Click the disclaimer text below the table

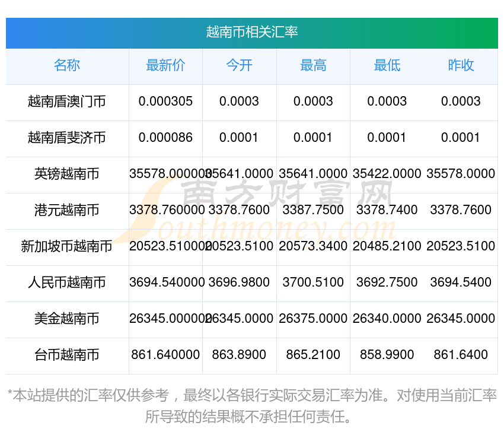coord(251,406)
